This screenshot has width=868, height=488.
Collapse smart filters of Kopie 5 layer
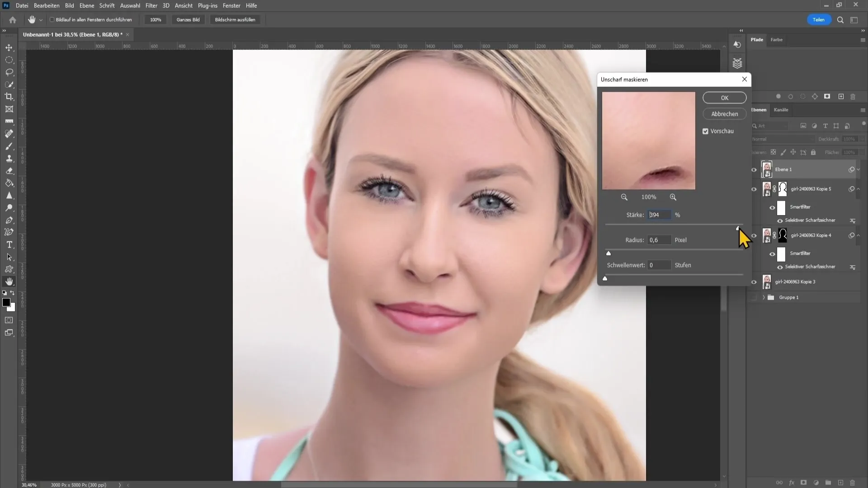(859, 189)
